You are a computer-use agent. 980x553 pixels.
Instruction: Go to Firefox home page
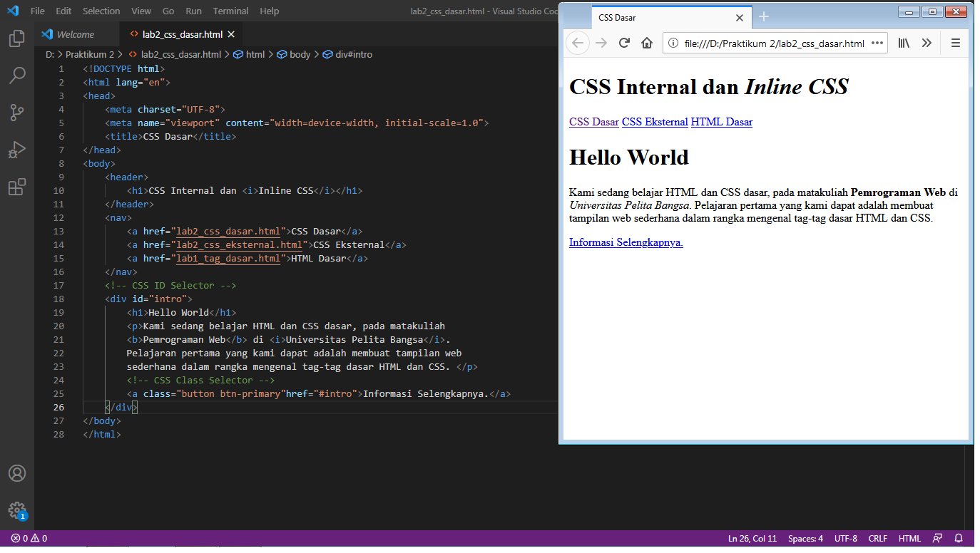point(646,43)
